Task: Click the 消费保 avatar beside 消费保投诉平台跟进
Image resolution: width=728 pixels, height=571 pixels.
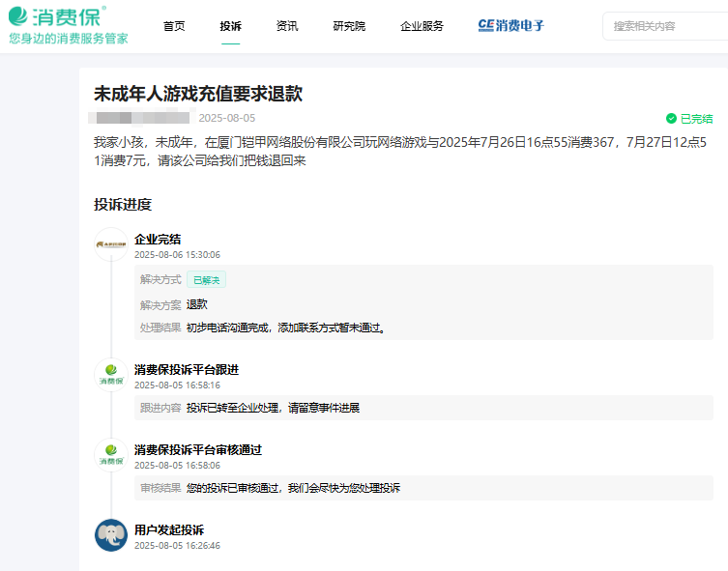Action: tap(111, 375)
